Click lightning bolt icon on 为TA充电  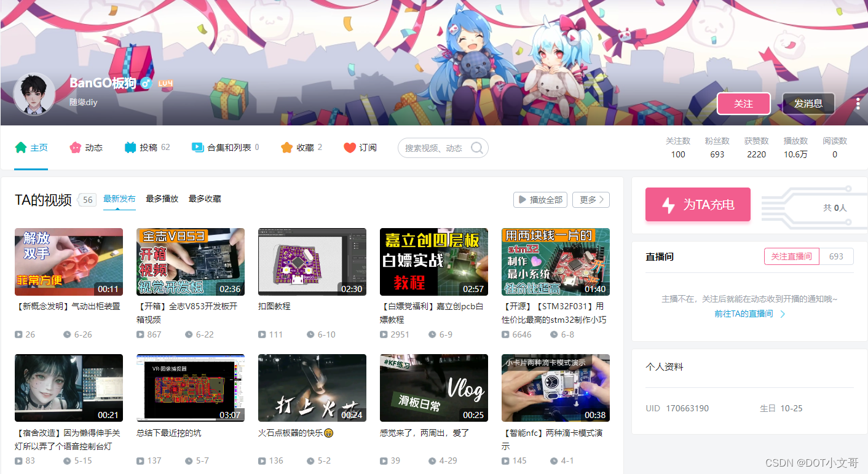668,205
